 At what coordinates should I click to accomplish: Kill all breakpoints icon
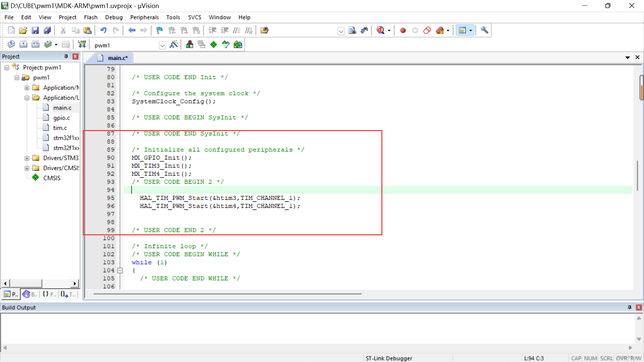pos(440,31)
